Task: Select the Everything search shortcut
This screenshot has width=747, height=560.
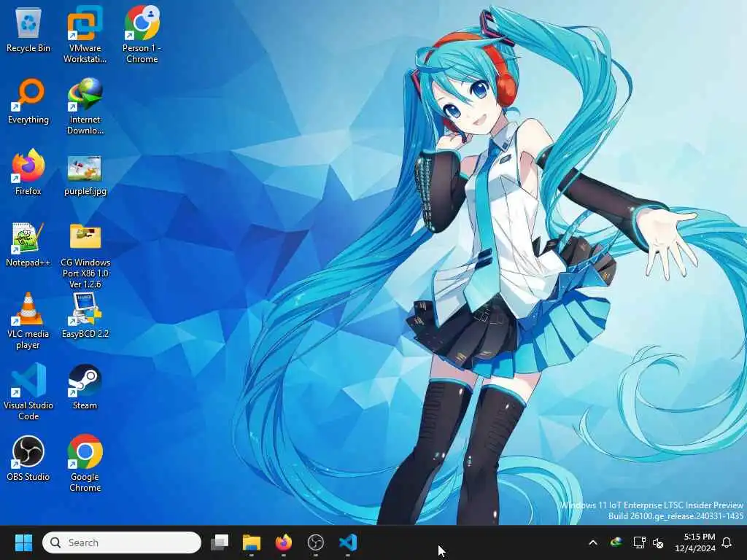Action: pyautogui.click(x=28, y=101)
